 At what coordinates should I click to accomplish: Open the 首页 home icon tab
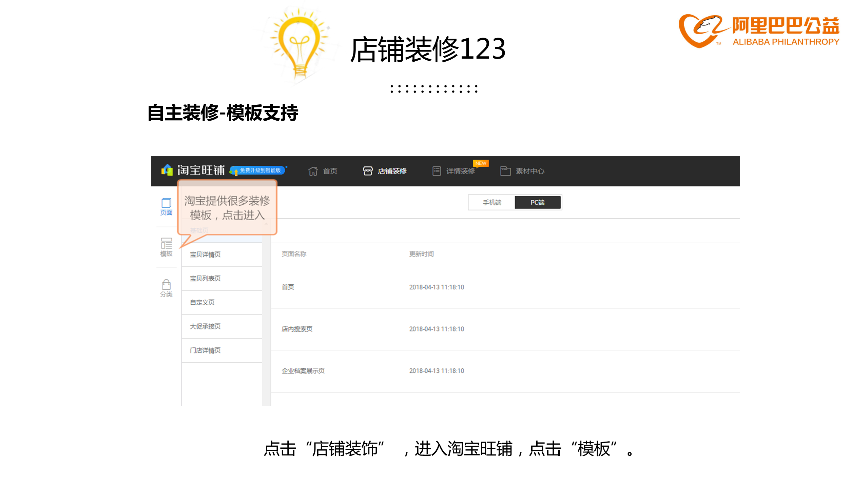313,171
